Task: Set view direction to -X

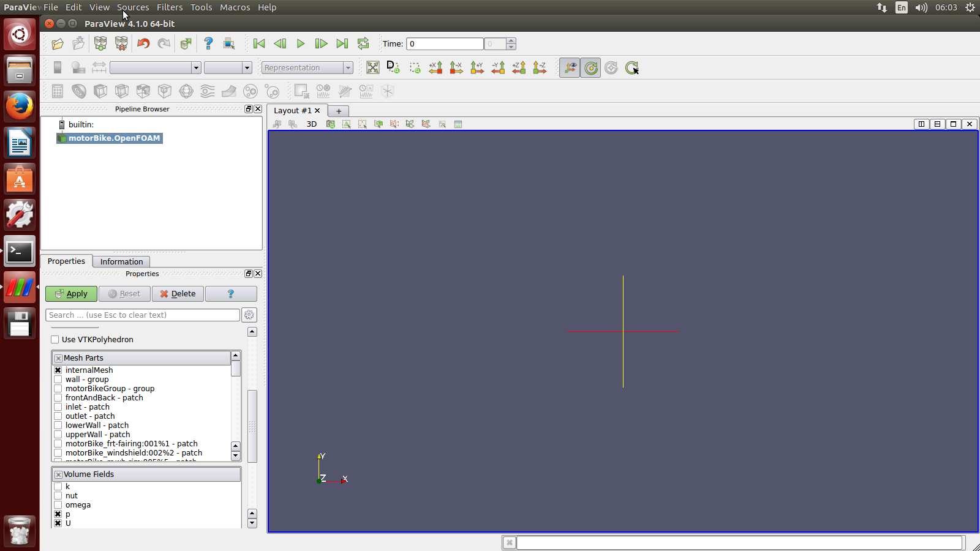Action: (x=456, y=67)
